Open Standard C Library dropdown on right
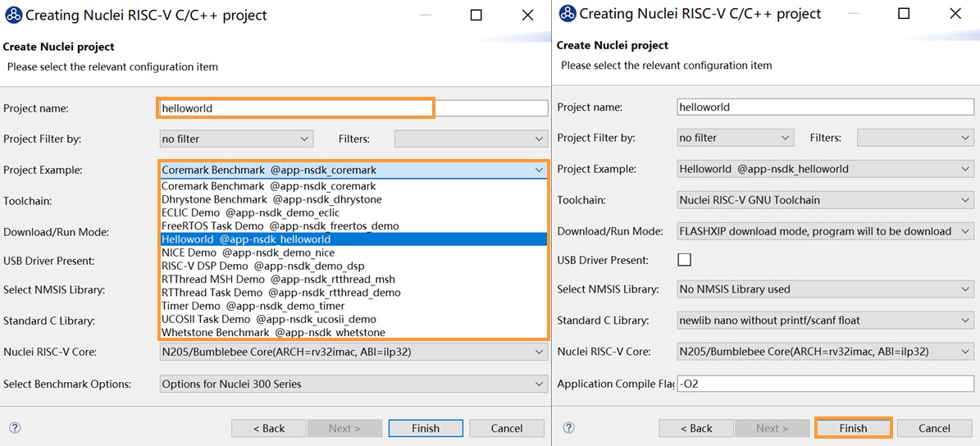Screen dimensions: 980x446 point(825,320)
